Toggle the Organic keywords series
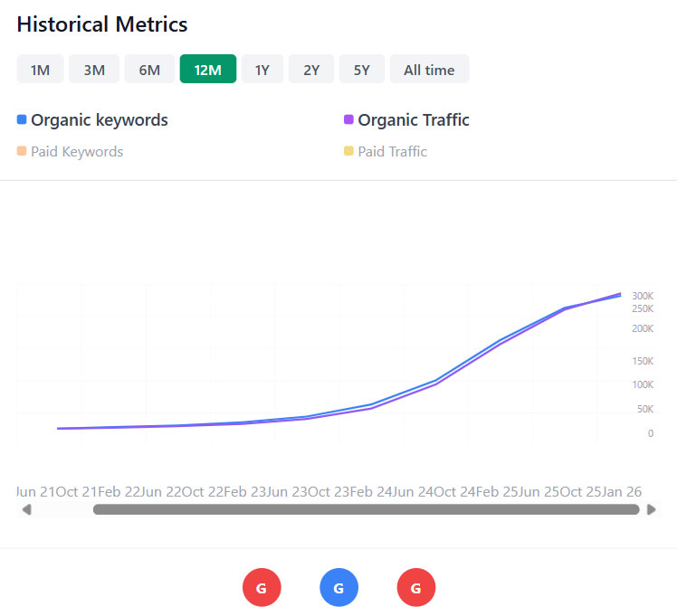 pos(99,120)
